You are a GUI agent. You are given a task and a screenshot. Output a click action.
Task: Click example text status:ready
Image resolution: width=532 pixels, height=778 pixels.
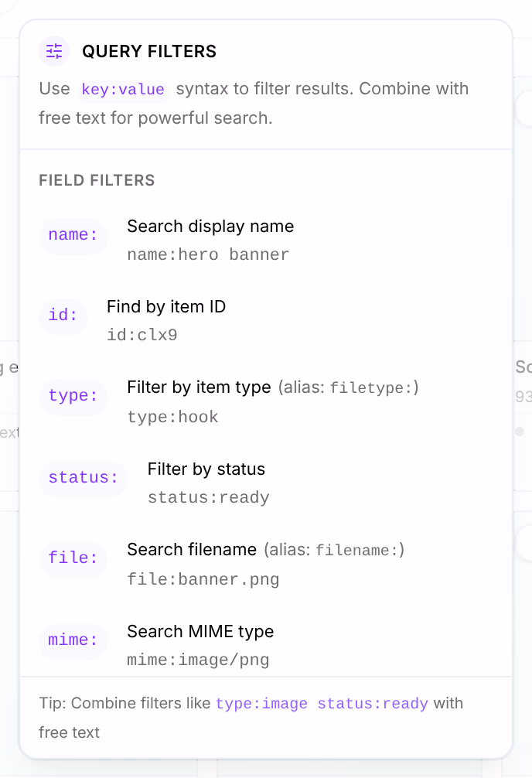click(x=209, y=497)
